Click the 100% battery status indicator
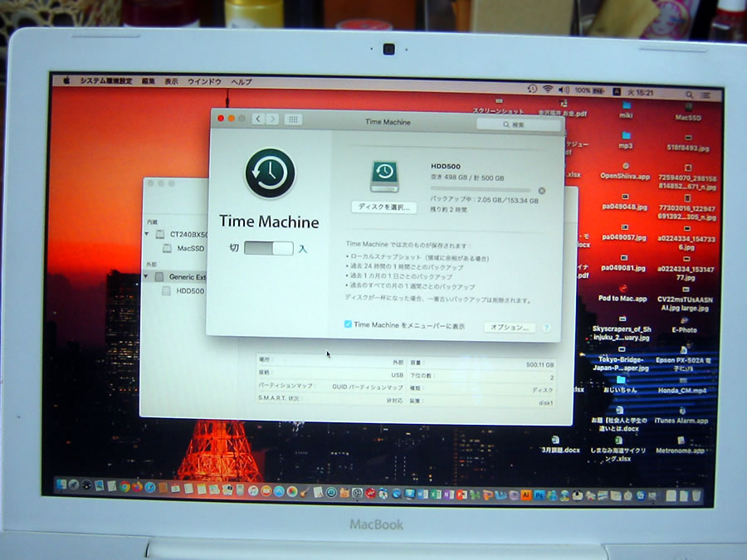Image resolution: width=747 pixels, height=560 pixels. tap(589, 90)
